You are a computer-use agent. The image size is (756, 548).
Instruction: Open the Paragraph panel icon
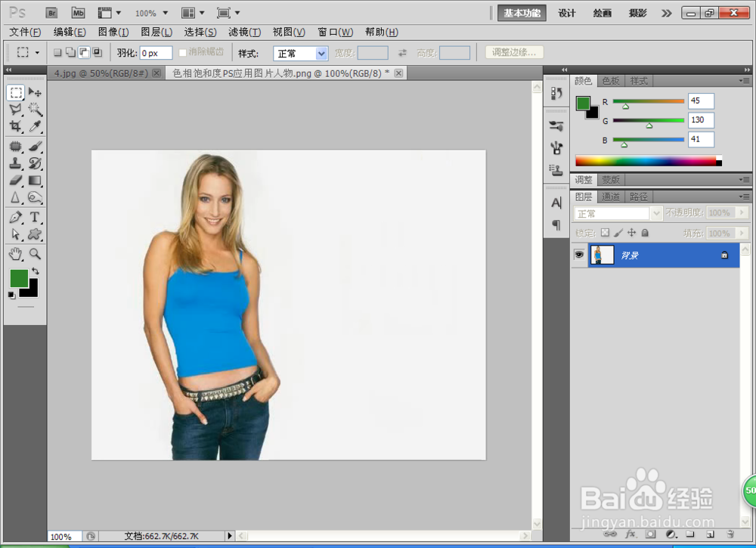556,224
